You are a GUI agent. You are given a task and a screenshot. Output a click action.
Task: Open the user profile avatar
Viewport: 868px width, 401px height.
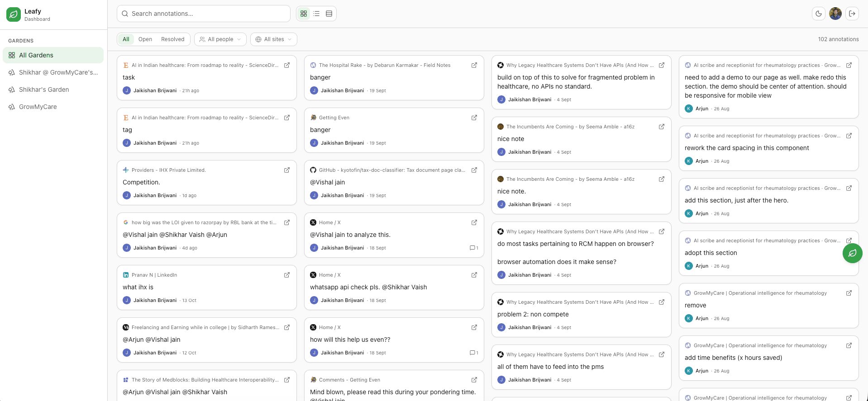click(x=835, y=14)
